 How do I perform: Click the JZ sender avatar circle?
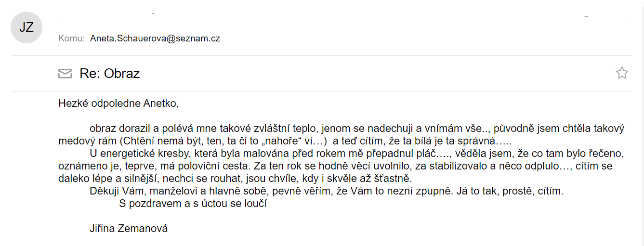pos(26,27)
